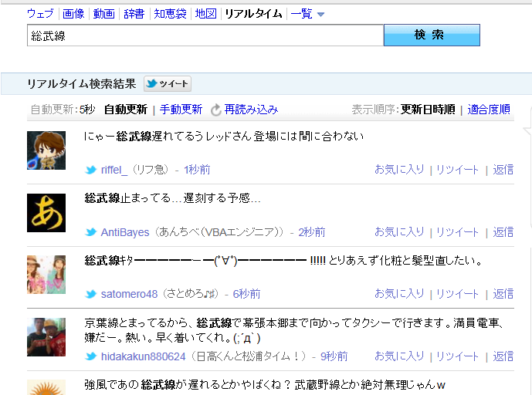Screen dimensions: 532x395
Task: Switch to 手動更新 manual update mode
Action: tap(181, 110)
